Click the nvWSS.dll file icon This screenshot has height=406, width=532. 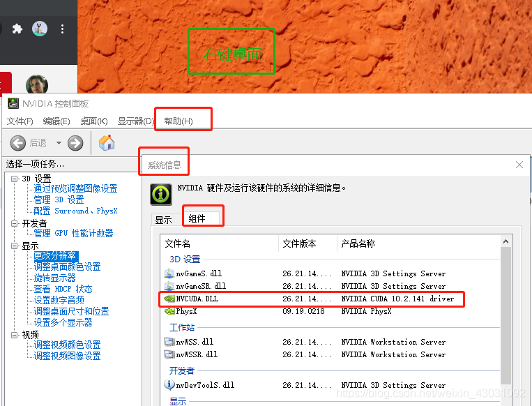tap(169, 342)
